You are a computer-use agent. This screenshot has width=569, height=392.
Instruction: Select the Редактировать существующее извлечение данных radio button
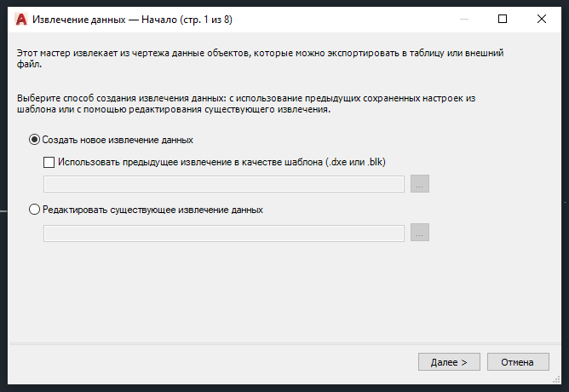(35, 210)
